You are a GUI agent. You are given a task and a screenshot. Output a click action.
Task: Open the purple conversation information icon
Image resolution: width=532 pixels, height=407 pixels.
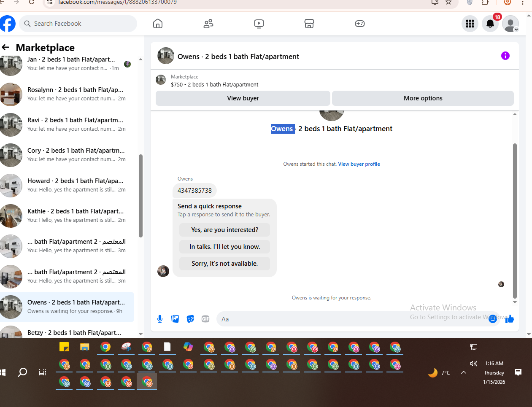click(505, 56)
